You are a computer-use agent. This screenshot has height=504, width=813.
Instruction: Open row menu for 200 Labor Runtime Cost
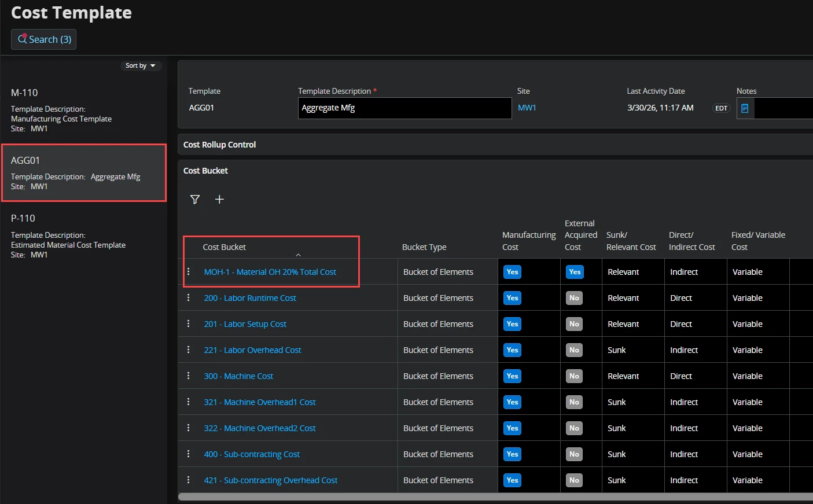coord(189,297)
